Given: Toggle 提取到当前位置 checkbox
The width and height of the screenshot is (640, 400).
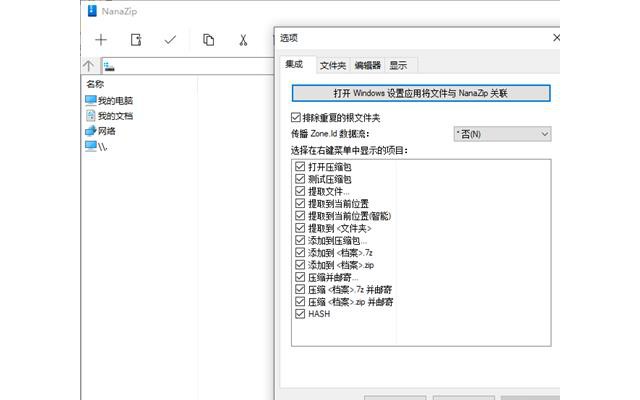Looking at the screenshot, I should 300,203.
